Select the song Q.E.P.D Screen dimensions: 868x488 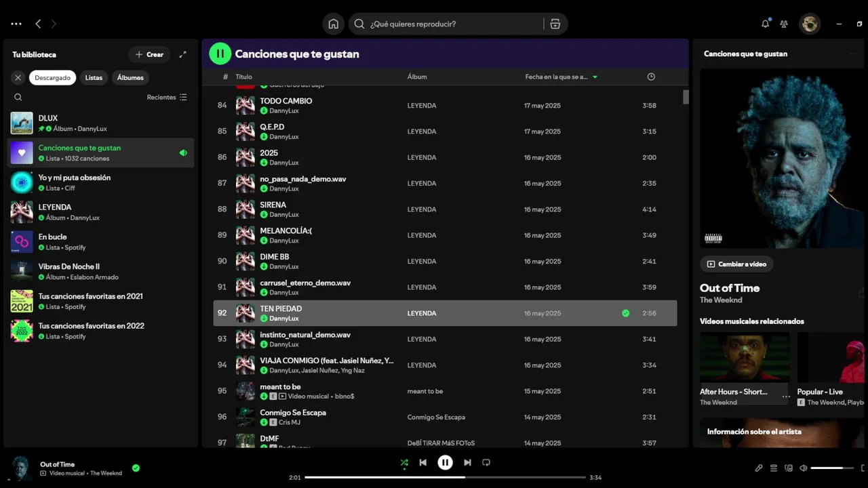pyautogui.click(x=445, y=131)
